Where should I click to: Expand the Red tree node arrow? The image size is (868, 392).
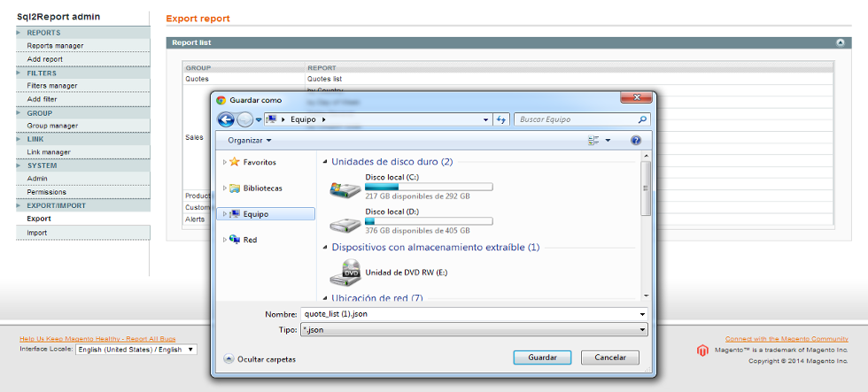(x=224, y=240)
